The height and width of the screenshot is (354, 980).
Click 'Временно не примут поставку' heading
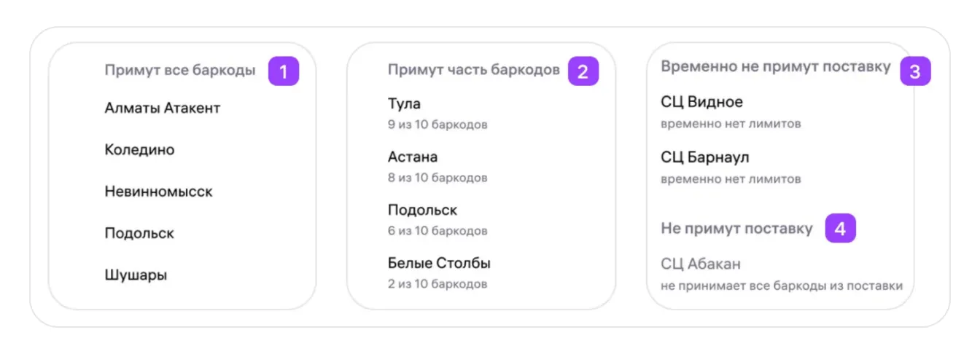[x=776, y=66]
